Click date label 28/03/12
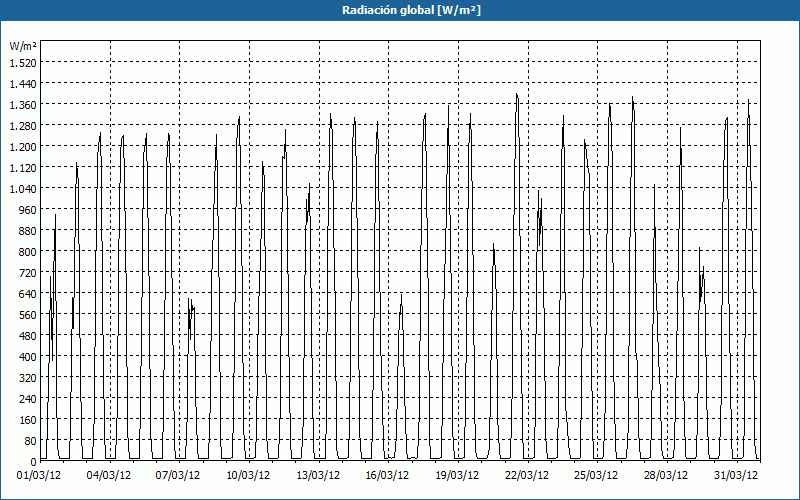 666,476
